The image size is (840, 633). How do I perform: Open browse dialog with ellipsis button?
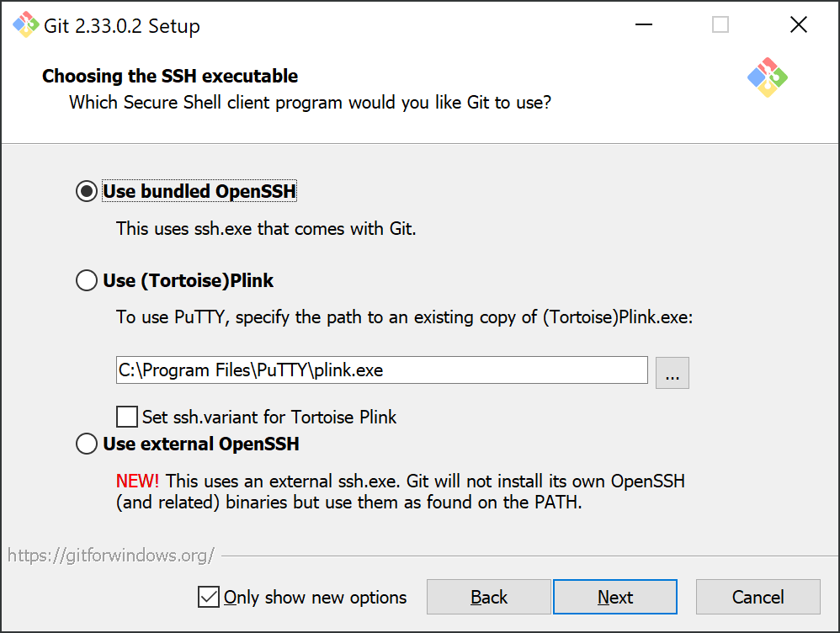click(673, 373)
